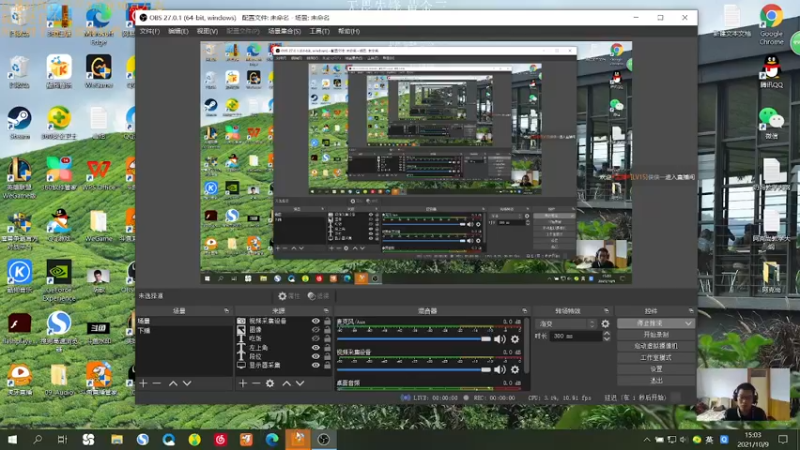The width and height of the screenshot is (800, 450).
Task: Open the Task View taskbar icon
Action: (62, 439)
